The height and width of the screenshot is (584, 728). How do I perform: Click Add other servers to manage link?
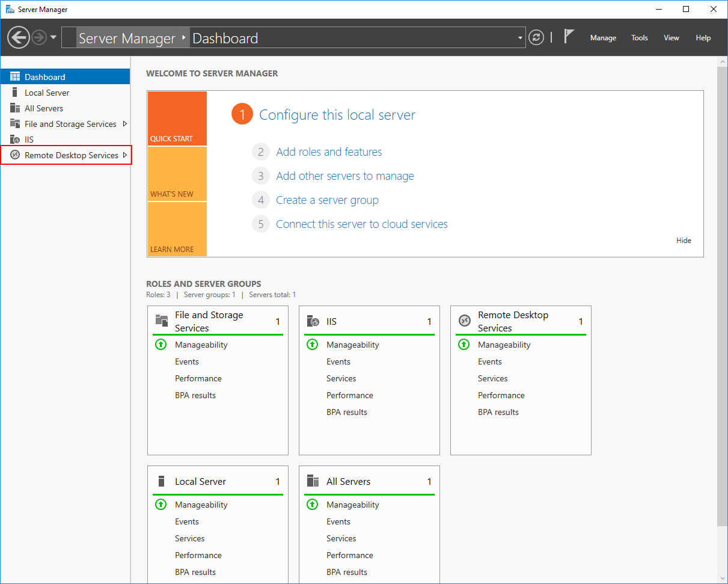345,176
